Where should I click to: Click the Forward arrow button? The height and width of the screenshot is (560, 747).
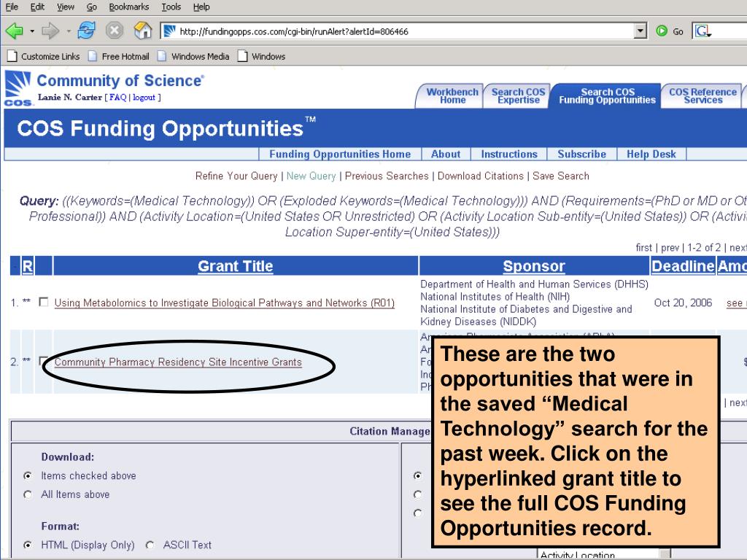50,31
